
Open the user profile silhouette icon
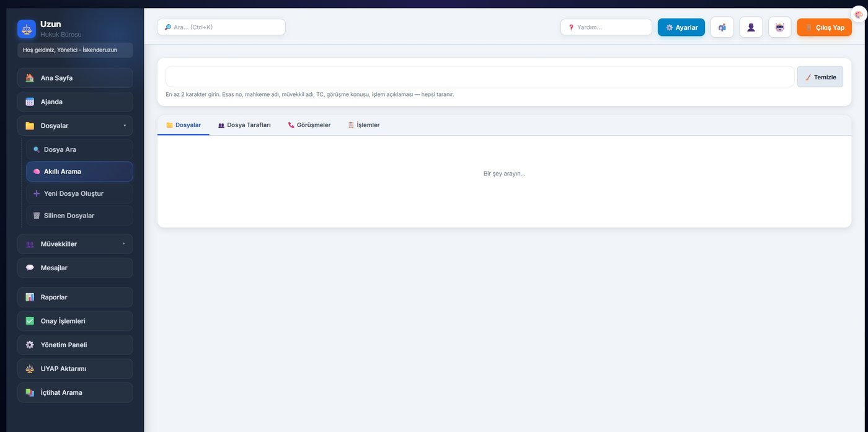[x=751, y=27]
